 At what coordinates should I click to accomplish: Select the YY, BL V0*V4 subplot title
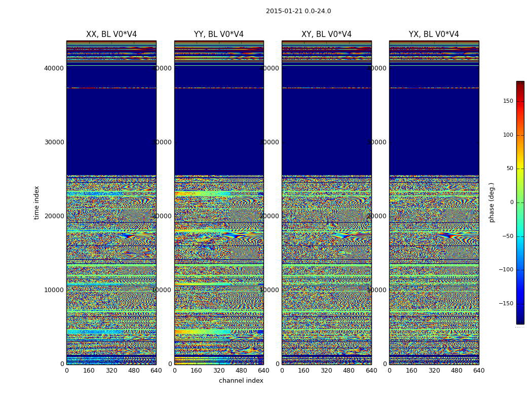coord(218,34)
